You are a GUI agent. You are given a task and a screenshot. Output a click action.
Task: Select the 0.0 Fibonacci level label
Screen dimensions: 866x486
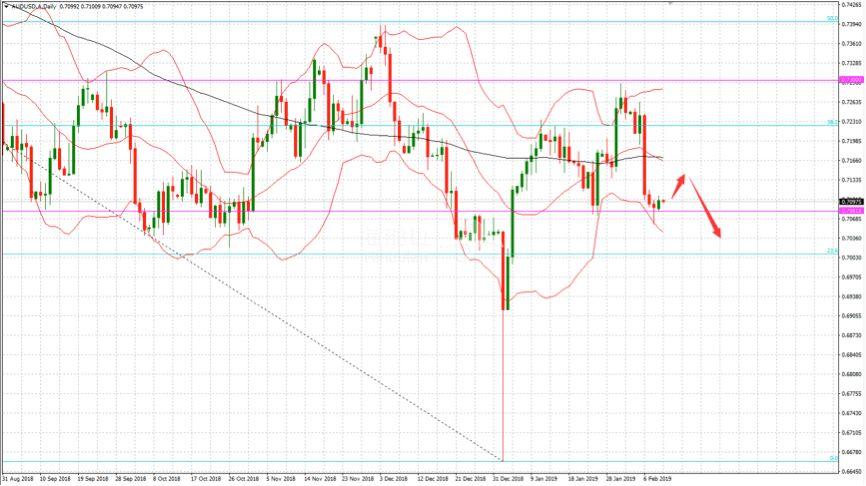[x=832, y=459]
